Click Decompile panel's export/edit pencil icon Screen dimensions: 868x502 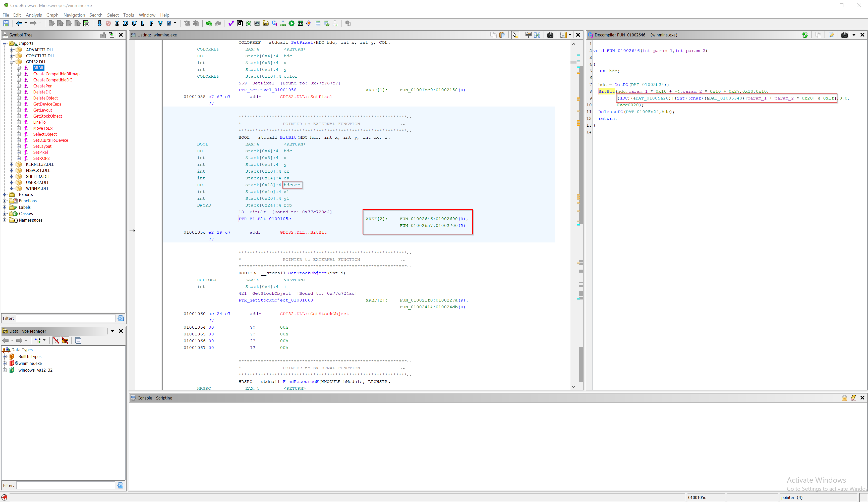[832, 35]
